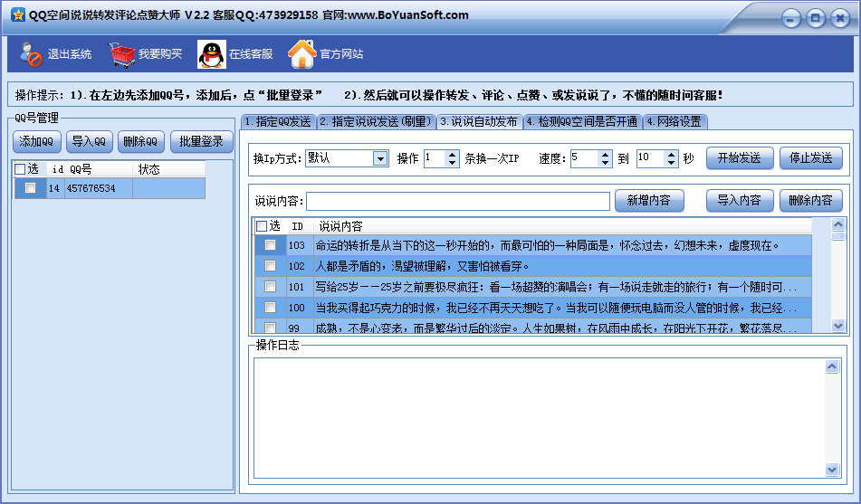The width and height of the screenshot is (861, 504).
Task: Decrease the maximum speed value of 10
Action: 671,163
